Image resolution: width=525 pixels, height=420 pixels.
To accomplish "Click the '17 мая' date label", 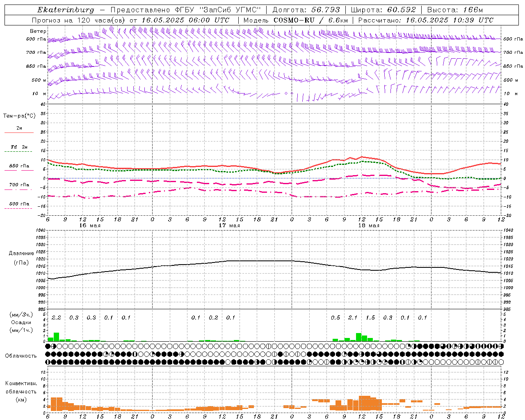I will 229,226.
